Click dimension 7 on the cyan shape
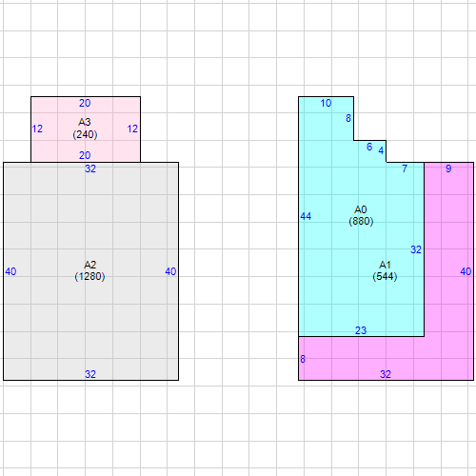This screenshot has width=476, height=476. [405, 169]
